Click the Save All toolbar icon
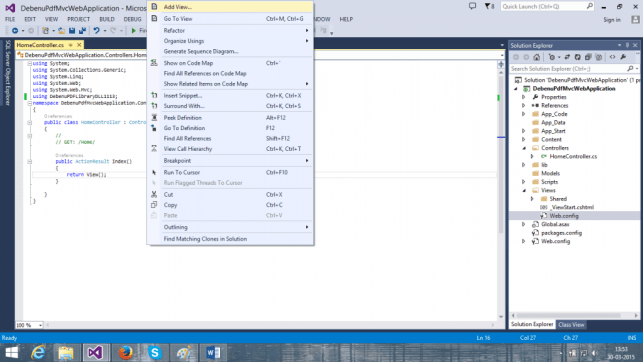This screenshot has height=362, width=643. click(82, 31)
